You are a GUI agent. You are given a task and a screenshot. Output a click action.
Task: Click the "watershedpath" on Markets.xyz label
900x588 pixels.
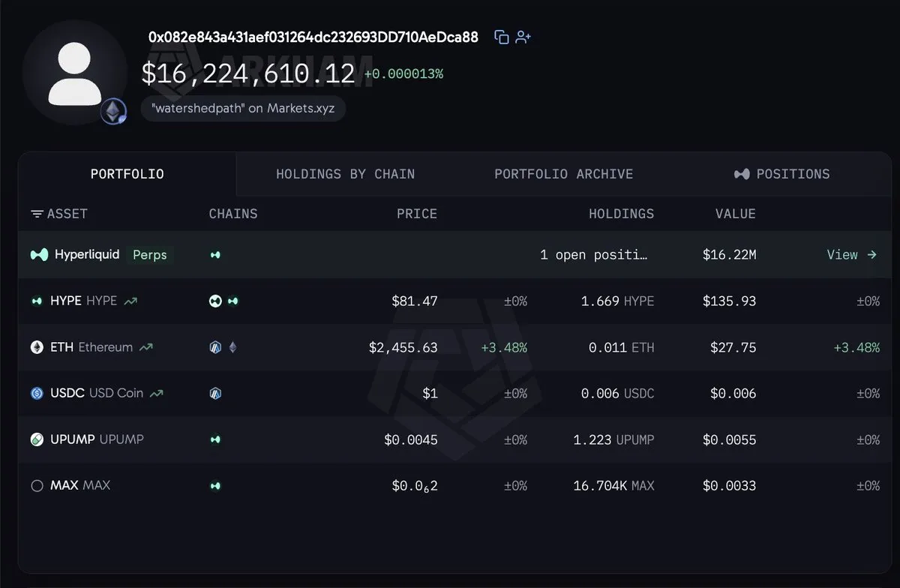(243, 108)
